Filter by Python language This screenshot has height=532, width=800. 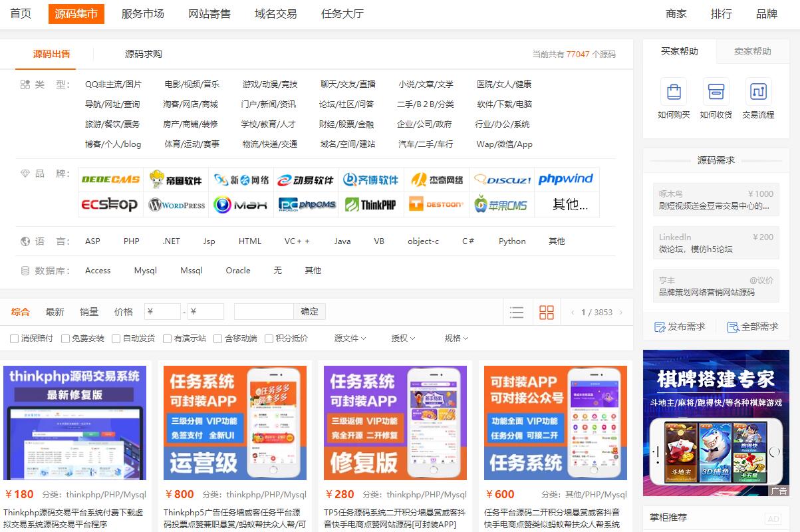[512, 241]
